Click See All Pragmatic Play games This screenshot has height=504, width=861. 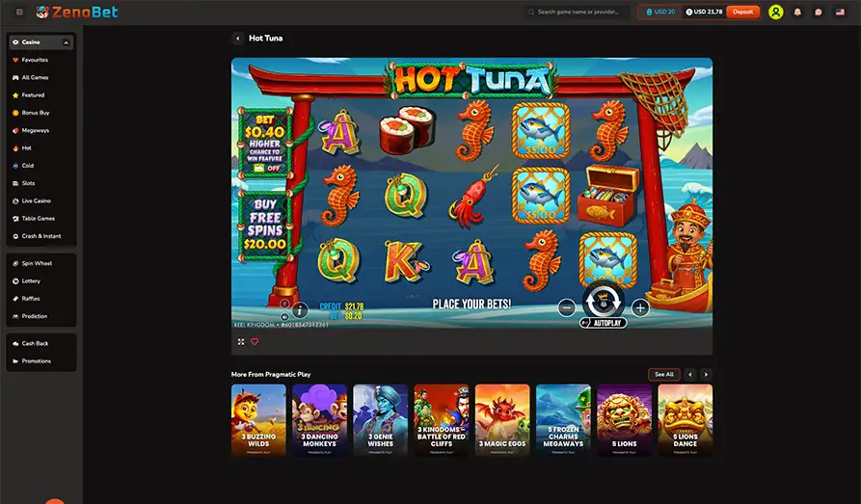[664, 375]
